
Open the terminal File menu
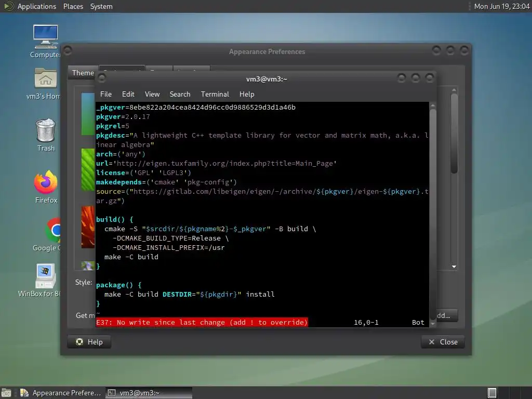[x=105, y=94]
